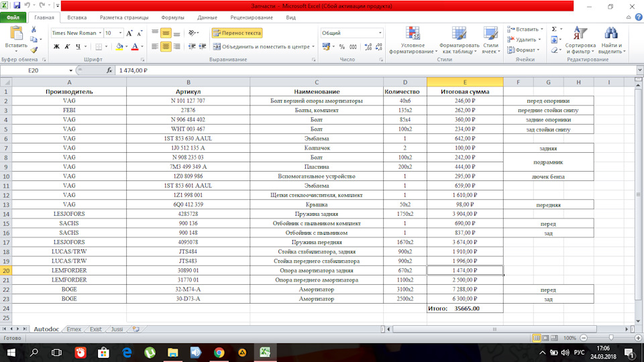Screen dimensions: 644x362
Task: Switch to the Формулы tab
Action: (172, 17)
